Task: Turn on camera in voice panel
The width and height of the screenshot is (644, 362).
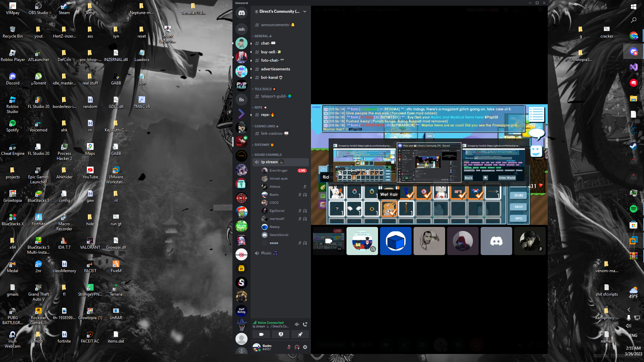Action: 261,334
